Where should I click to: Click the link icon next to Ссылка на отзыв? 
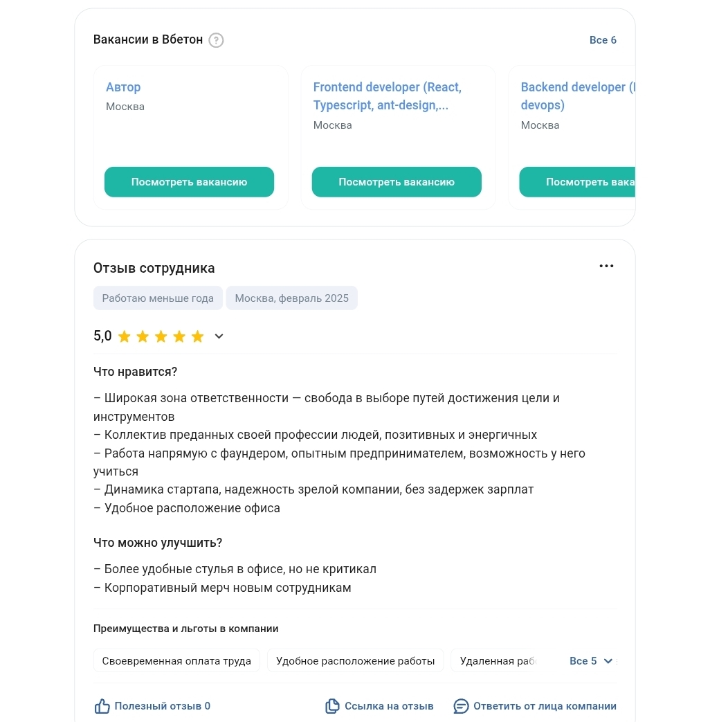click(x=332, y=705)
